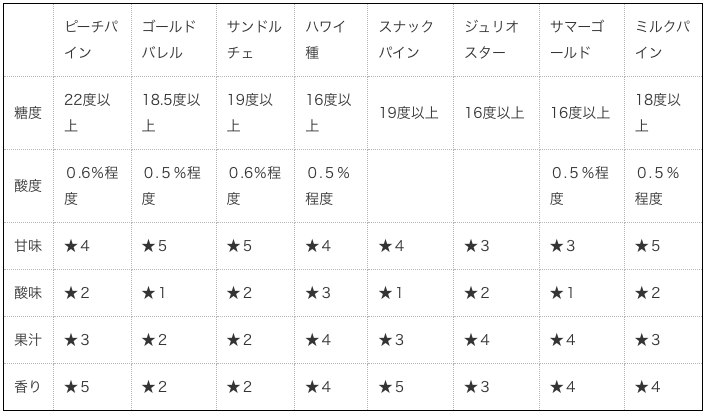The height and width of the screenshot is (416, 707).
Task: Click the サンドルチェ header cell
Action: pos(254,39)
